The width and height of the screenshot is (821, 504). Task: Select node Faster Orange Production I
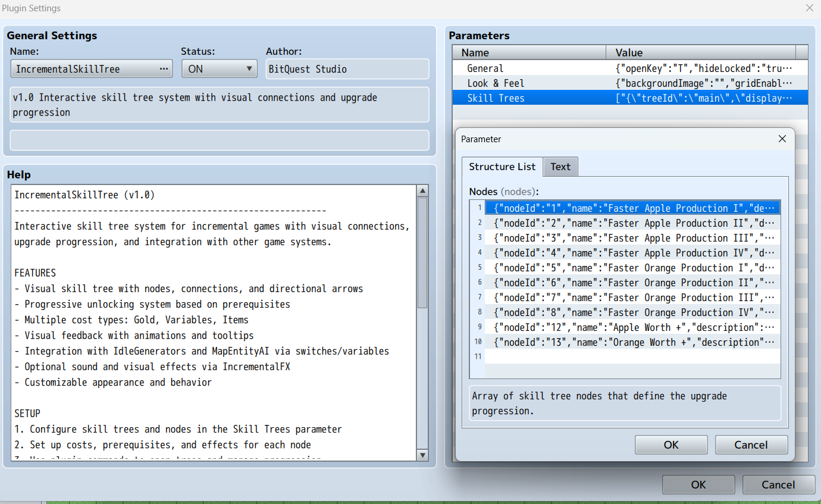click(x=632, y=268)
